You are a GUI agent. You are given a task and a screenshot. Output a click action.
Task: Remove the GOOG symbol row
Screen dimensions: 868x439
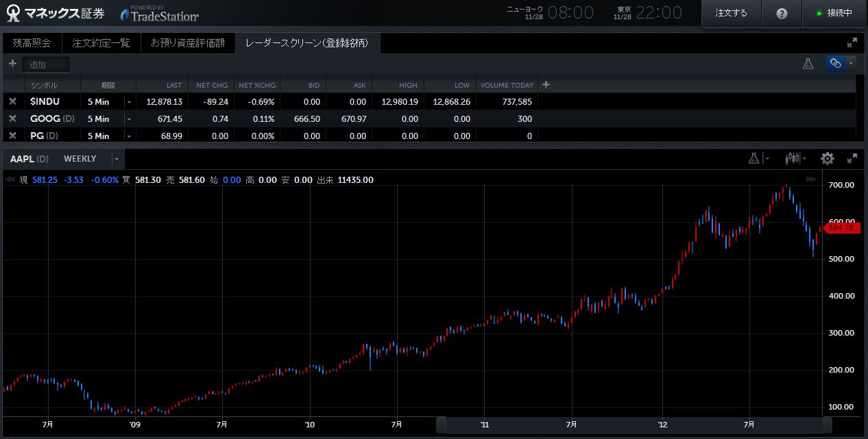(x=12, y=118)
